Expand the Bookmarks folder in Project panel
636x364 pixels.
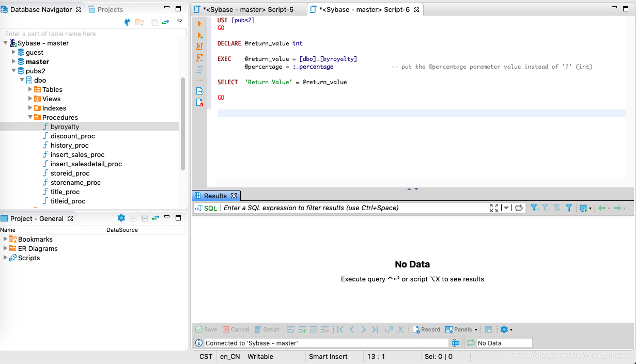[x=5, y=239]
